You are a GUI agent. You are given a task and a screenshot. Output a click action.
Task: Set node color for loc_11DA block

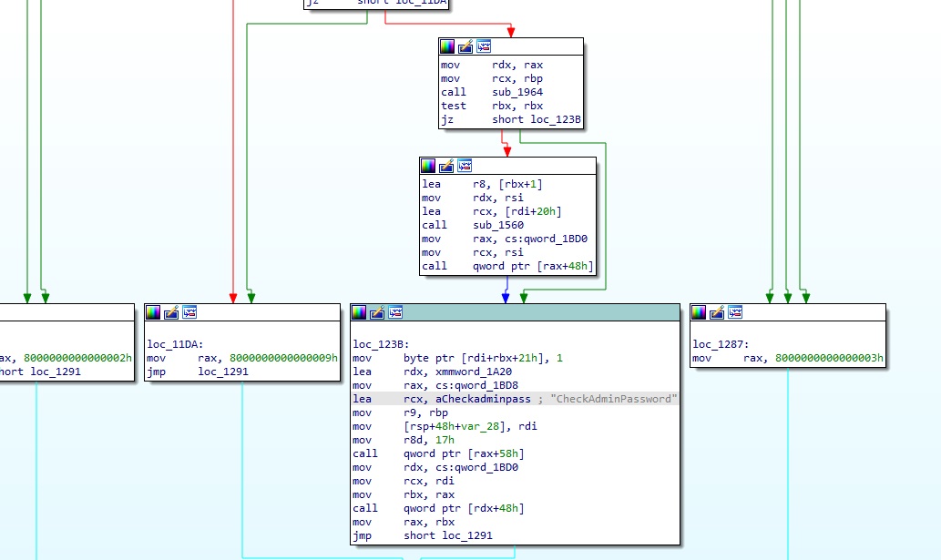point(153,312)
